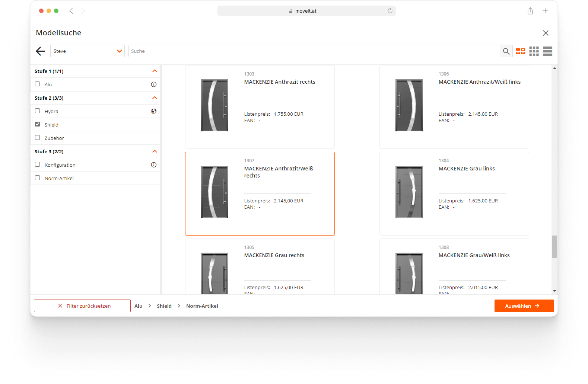
Task: Open the Steve dropdown
Action: 88,51
